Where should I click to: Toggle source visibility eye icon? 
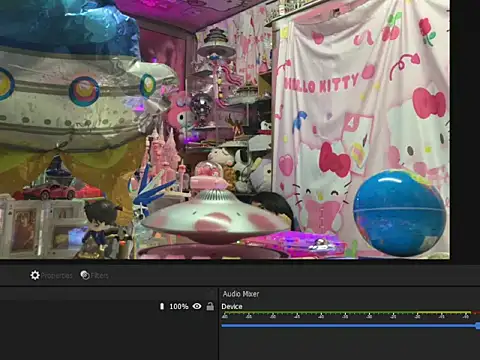pos(197,306)
